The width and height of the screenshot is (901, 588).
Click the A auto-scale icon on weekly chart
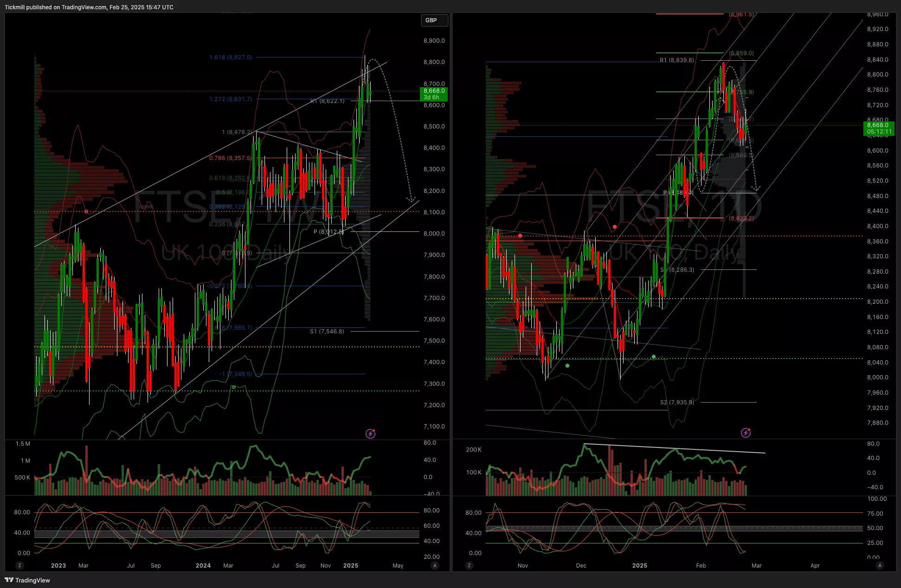tap(435, 565)
